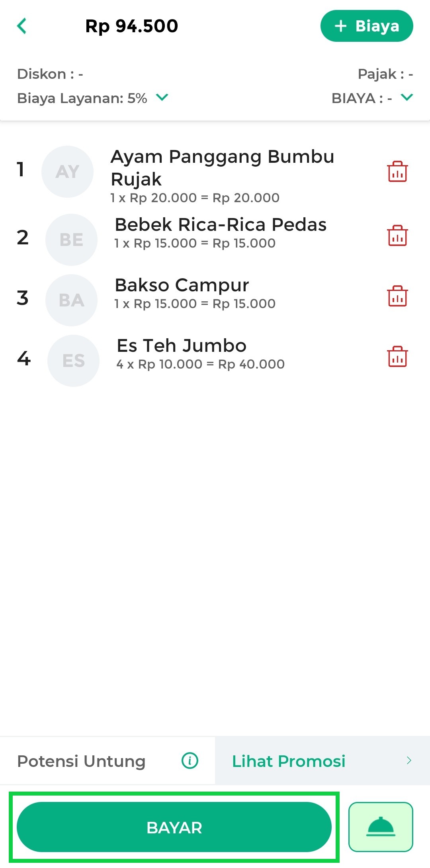Viewport: 430px width, 868px height.
Task: Expand the Biaya Layanan 5% dropdown
Action: [162, 97]
